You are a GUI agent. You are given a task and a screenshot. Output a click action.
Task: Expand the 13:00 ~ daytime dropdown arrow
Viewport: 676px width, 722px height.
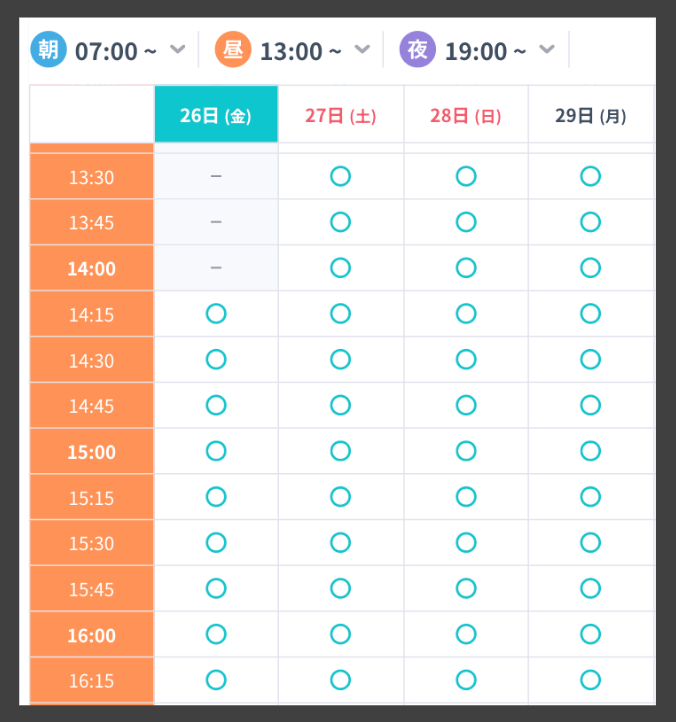click(x=362, y=49)
